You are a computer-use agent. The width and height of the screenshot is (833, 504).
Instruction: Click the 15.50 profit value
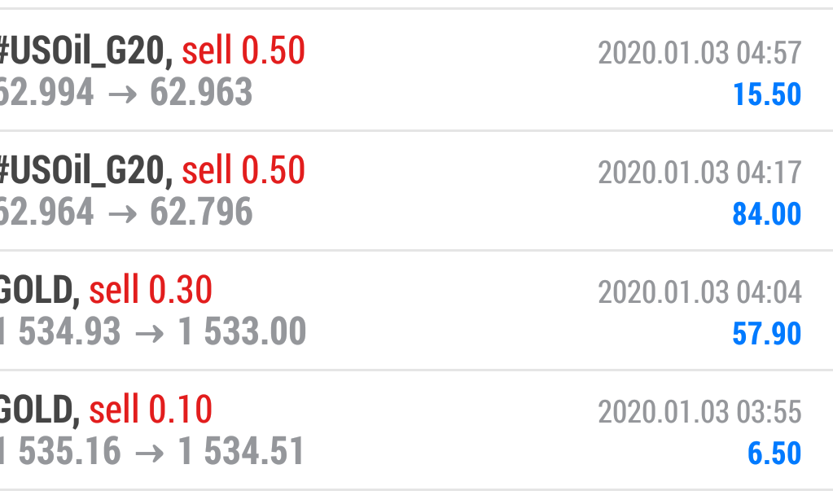(767, 94)
